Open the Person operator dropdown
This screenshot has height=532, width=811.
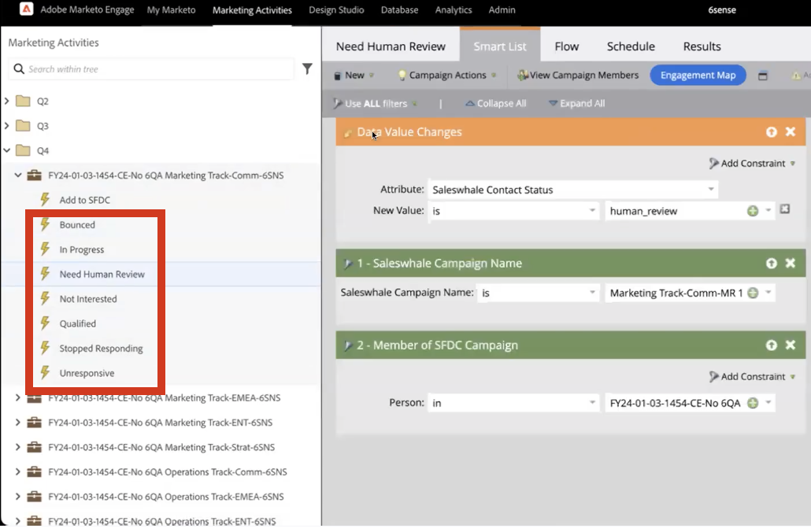pos(592,403)
